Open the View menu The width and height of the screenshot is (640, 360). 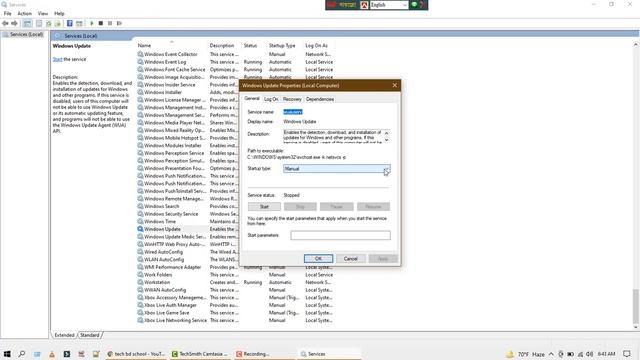[x=43, y=13]
